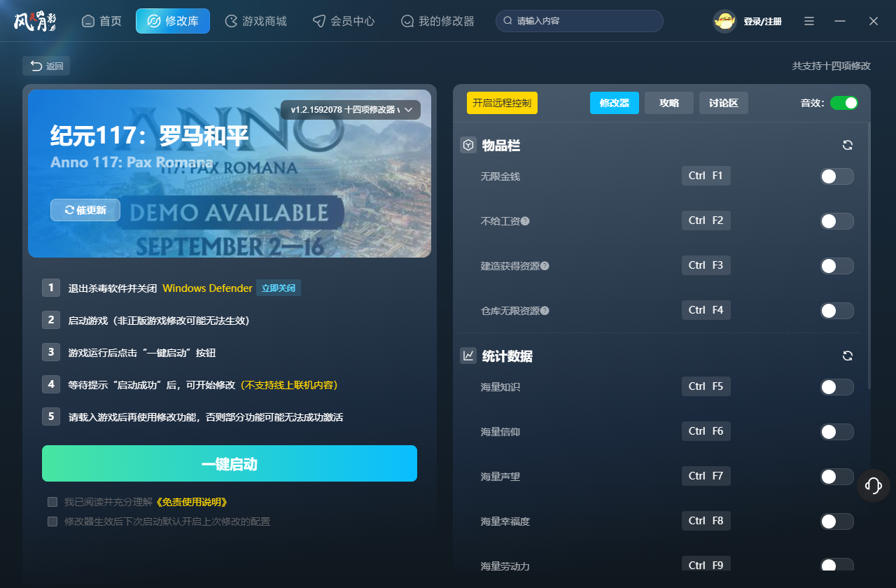Click the 风灵月影 logo top left

coord(35,20)
